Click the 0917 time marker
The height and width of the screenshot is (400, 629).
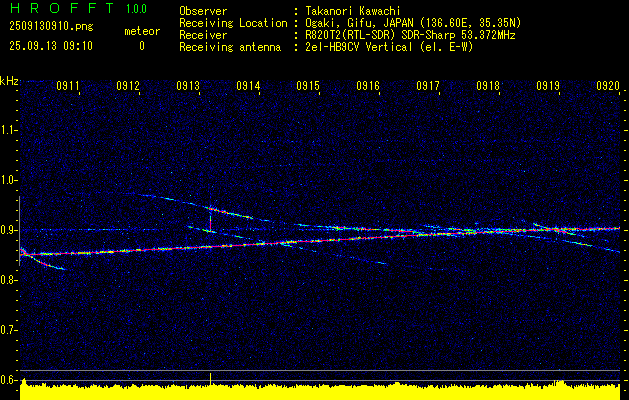coord(428,86)
